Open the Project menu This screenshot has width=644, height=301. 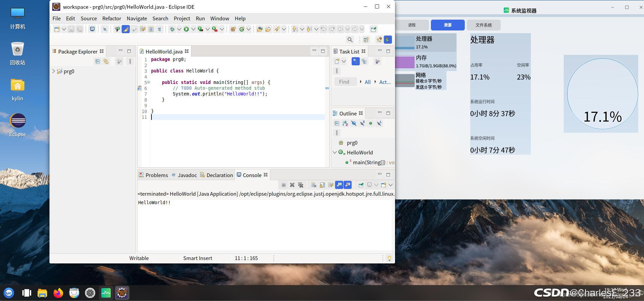(182, 18)
